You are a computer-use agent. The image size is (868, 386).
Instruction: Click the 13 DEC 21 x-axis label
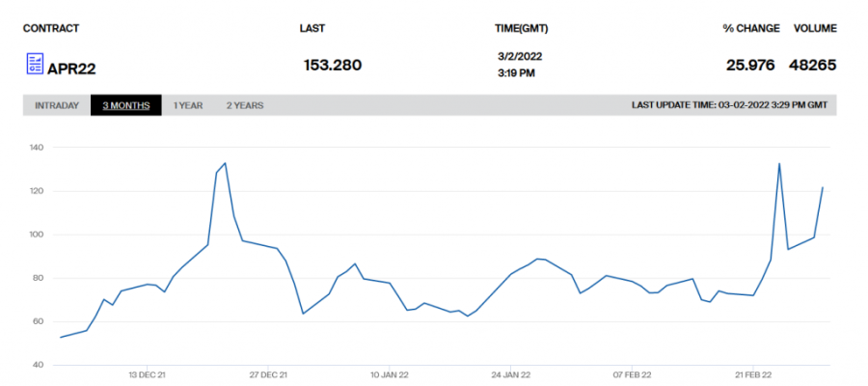(148, 374)
